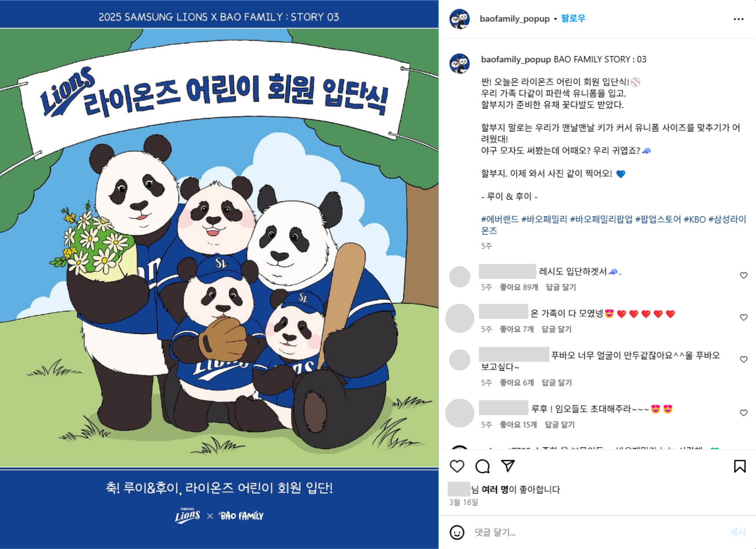Like the 루후 임오들도 초대해주라 comment
The width and height of the screenshot is (756, 549).
click(743, 413)
